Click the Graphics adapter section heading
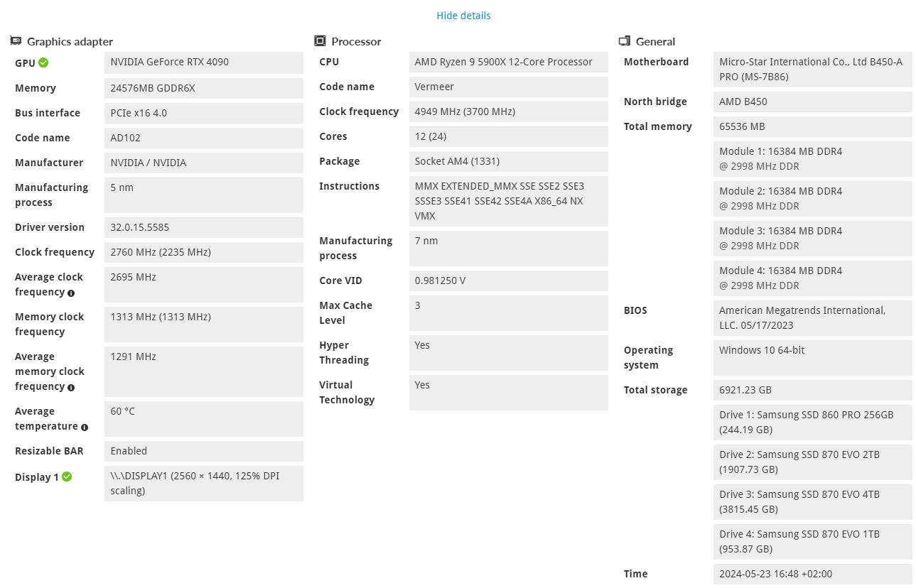This screenshot has width=916, height=588. (x=70, y=41)
